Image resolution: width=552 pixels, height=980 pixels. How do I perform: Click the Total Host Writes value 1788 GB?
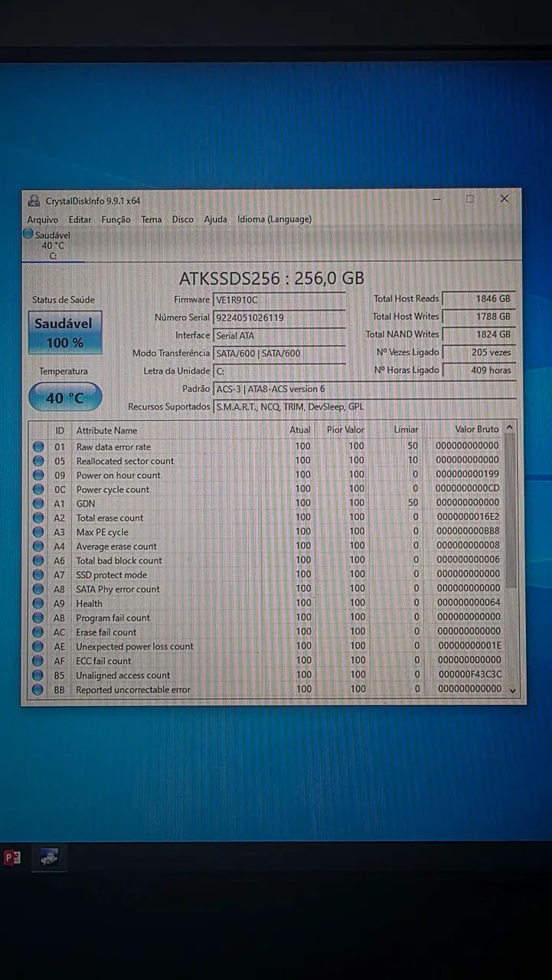point(479,316)
